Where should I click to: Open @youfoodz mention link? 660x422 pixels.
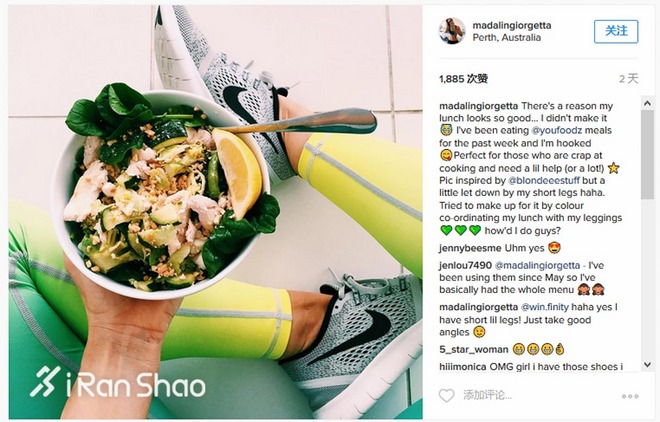(557, 130)
